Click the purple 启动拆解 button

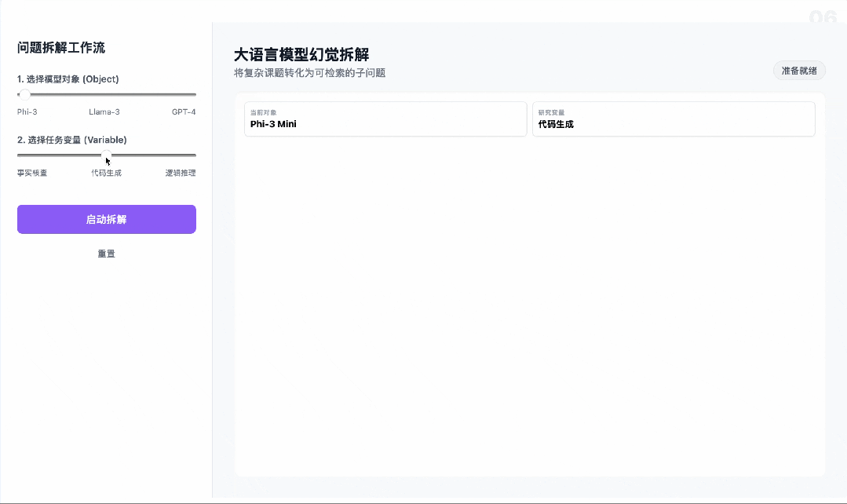tap(107, 219)
